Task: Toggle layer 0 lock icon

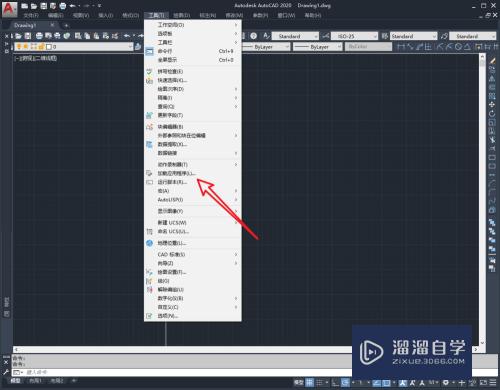Action: [x=41, y=47]
